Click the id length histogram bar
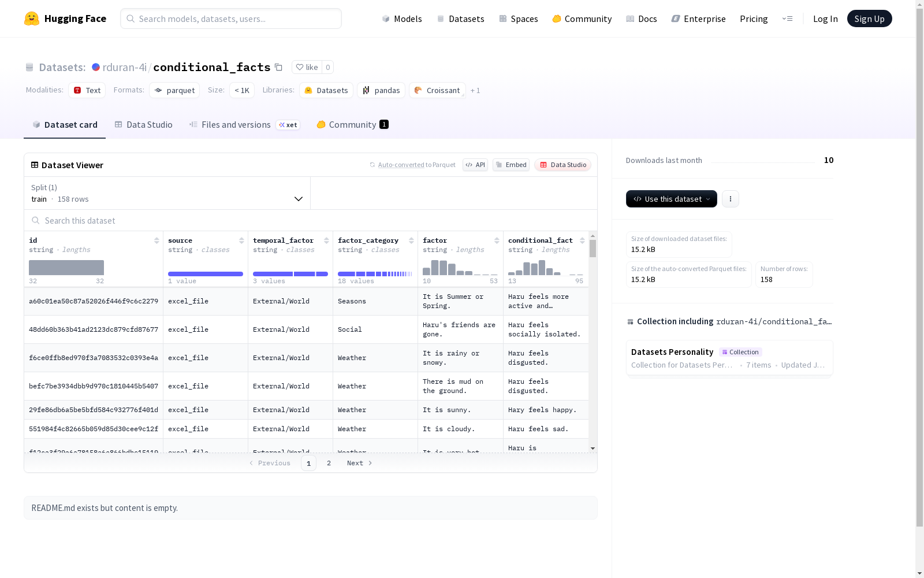The height and width of the screenshot is (578, 924). click(x=66, y=268)
